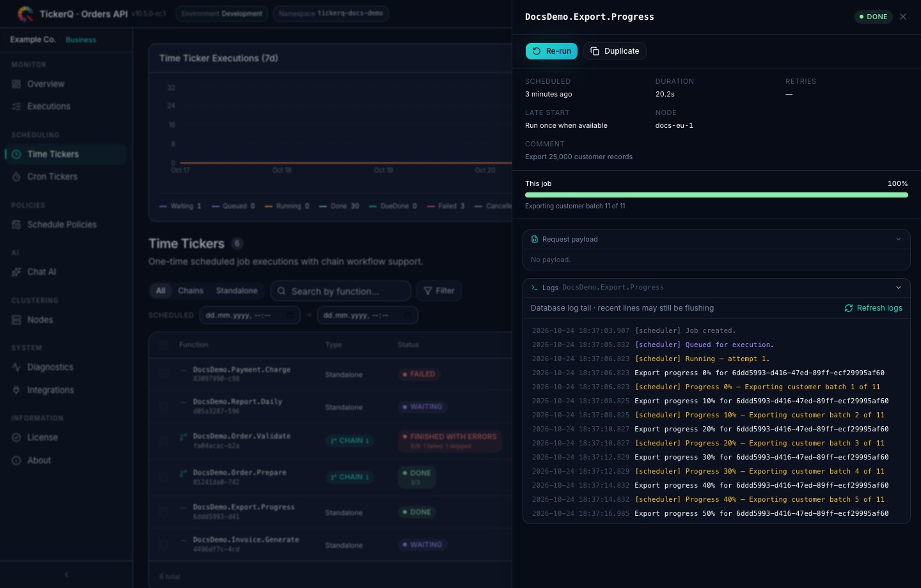Click the info icon beside About

17,460
